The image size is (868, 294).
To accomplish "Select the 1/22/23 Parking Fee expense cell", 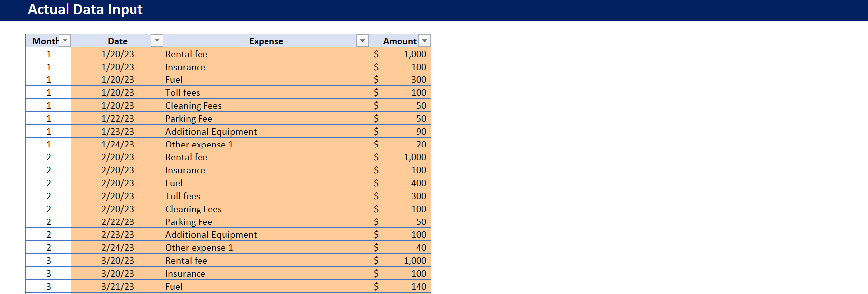I will (x=266, y=118).
